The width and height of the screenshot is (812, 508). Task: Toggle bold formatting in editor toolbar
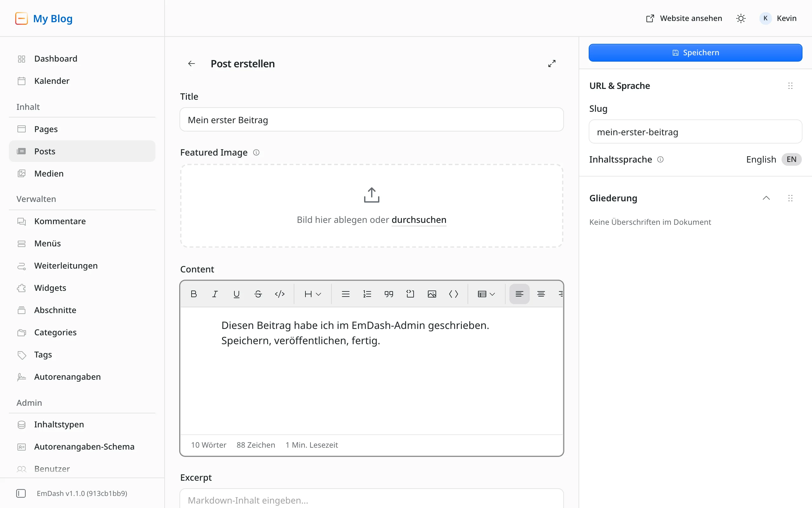tap(193, 294)
